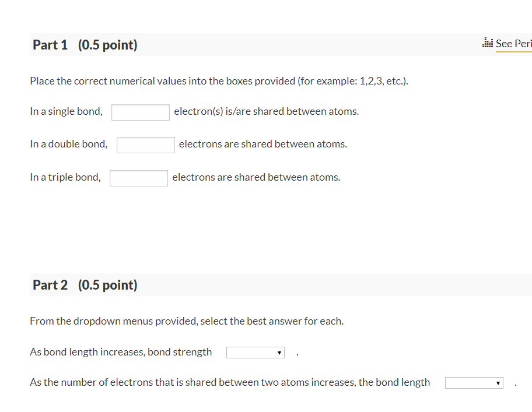Focus the electrons shared field for double bond
The image size is (532, 412).
[145, 145]
